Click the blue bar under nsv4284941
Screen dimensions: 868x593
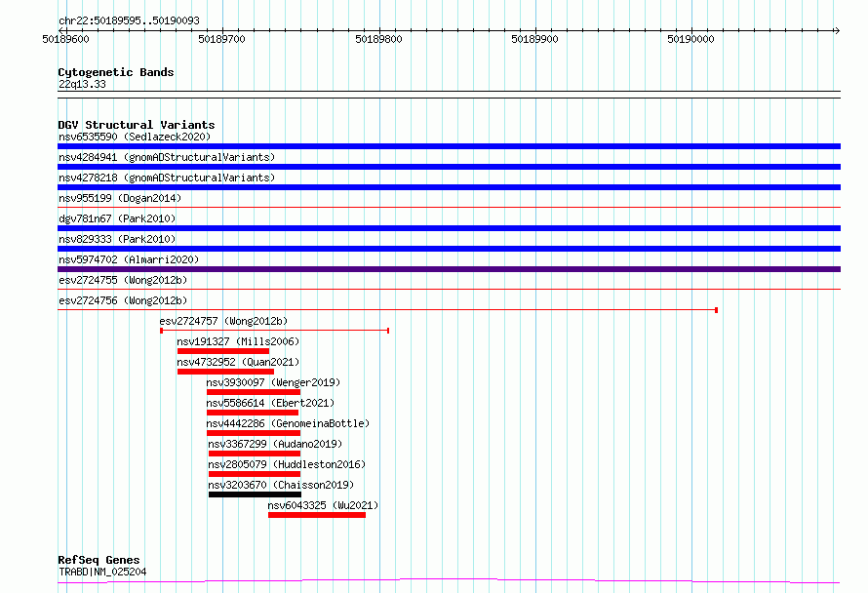449,167
